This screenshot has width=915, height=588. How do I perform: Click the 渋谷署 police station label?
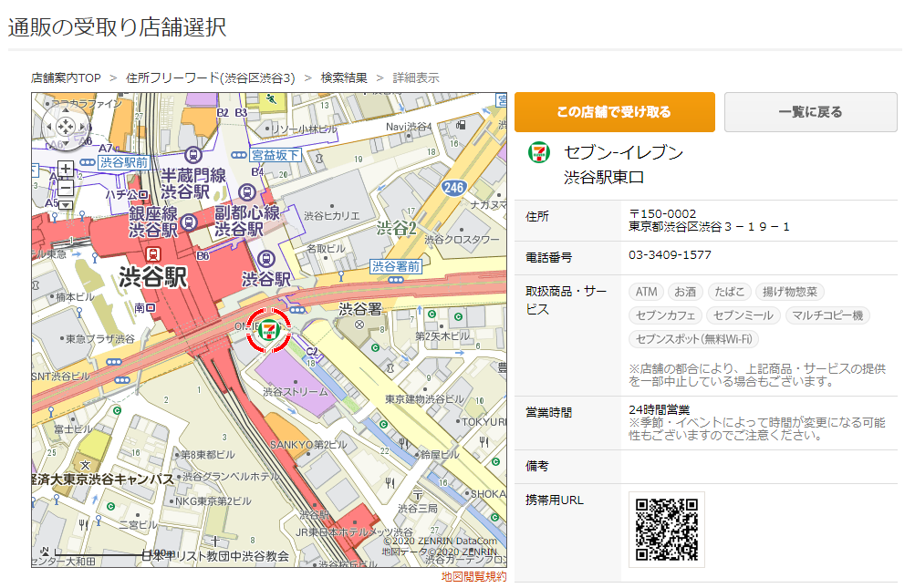(360, 309)
